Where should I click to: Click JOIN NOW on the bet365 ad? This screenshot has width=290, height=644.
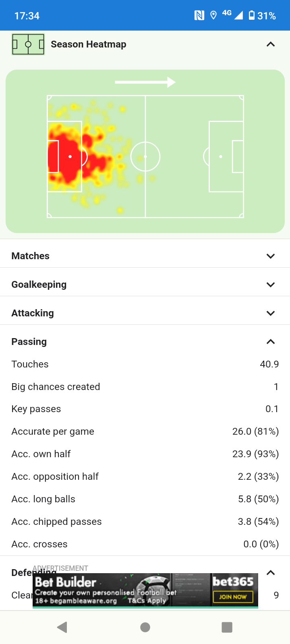pos(233,597)
